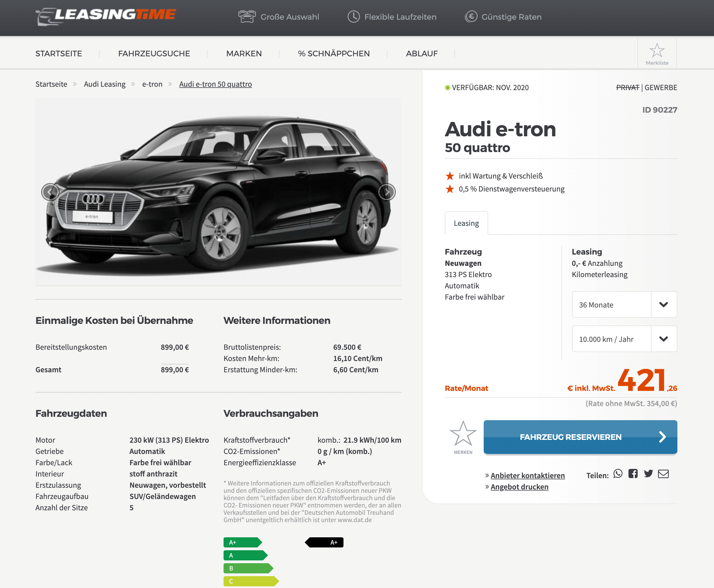Click the 16,10 Cent/km value

358,358
